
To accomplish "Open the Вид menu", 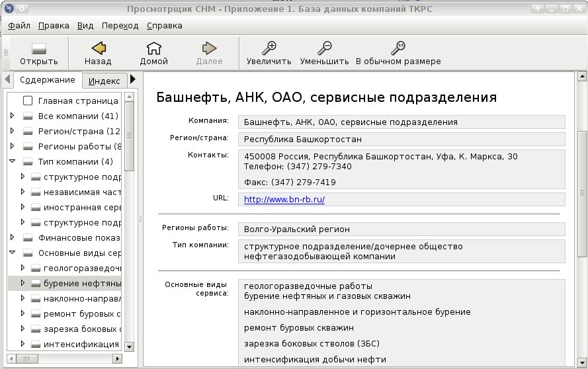I will 85,26.
